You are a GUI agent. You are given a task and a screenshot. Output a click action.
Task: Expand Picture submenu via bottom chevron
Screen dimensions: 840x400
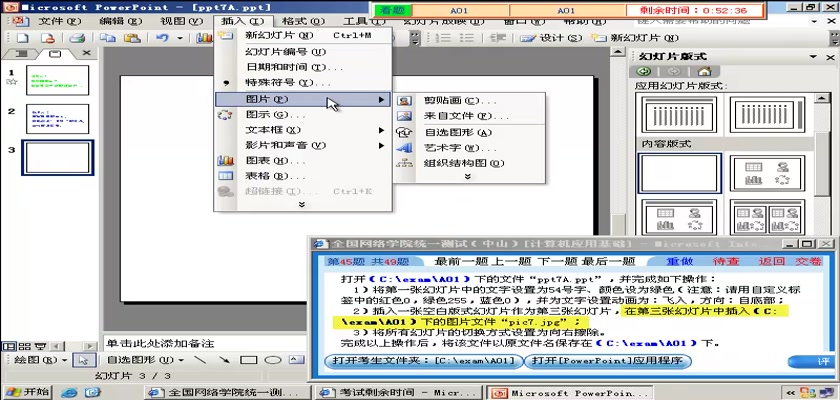[x=468, y=176]
